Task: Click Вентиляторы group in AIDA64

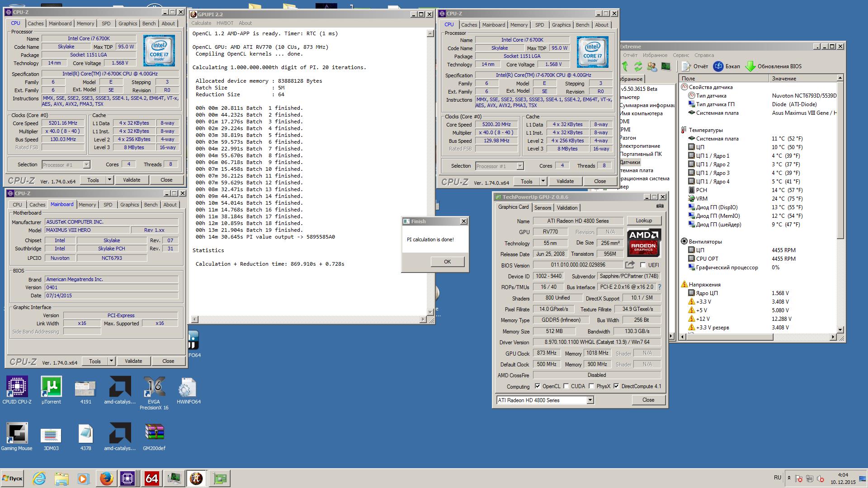Action: pos(705,242)
